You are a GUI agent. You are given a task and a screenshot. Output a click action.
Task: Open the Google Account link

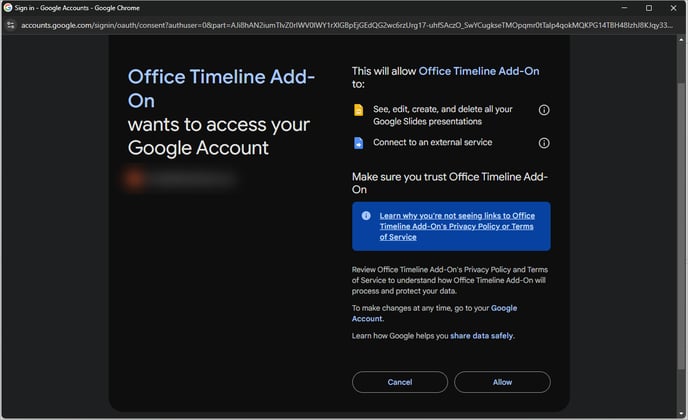point(434,313)
